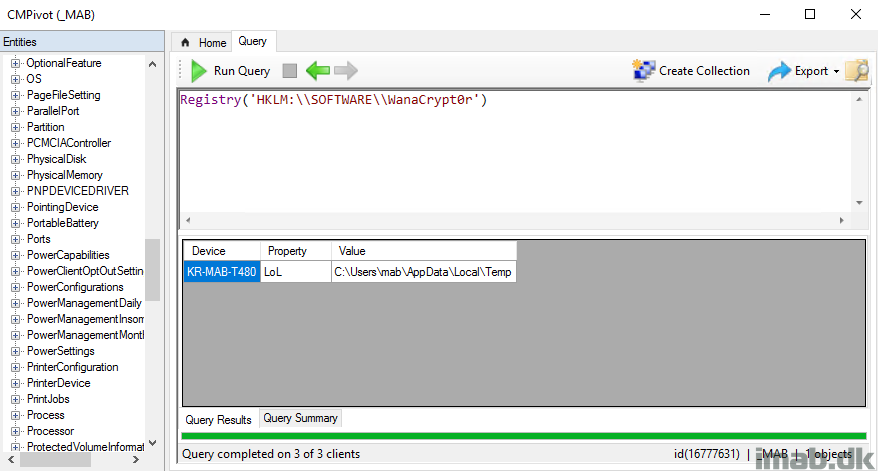Select PowerClientOptOutSettings entity
The image size is (878, 471).
click(x=85, y=271)
